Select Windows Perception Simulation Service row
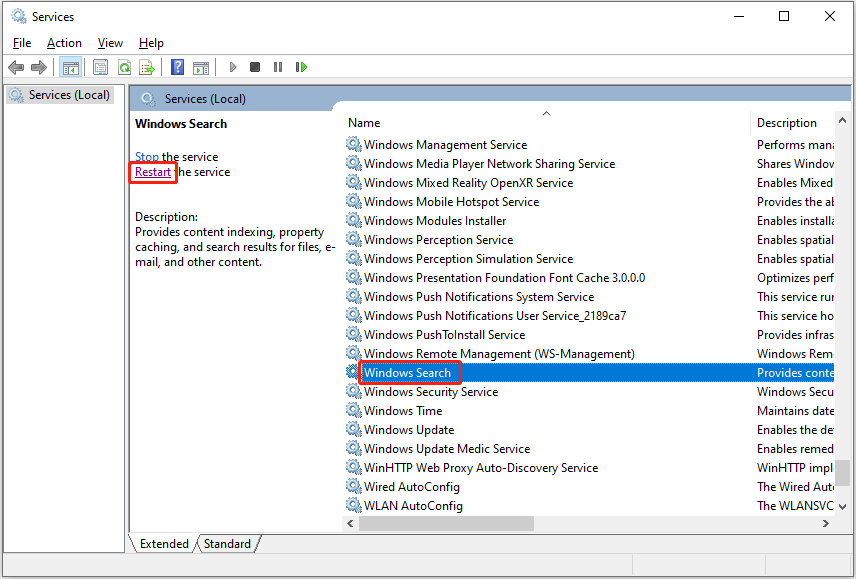 [590, 259]
